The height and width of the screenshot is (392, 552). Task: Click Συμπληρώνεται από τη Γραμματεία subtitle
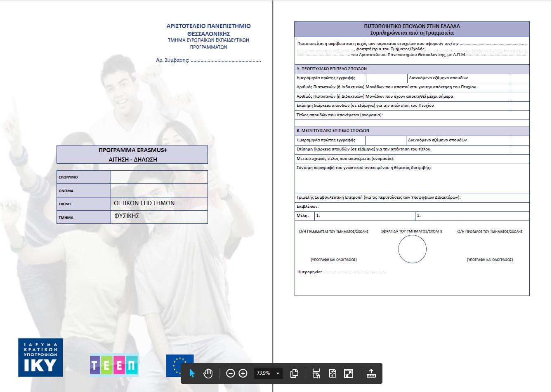click(412, 33)
